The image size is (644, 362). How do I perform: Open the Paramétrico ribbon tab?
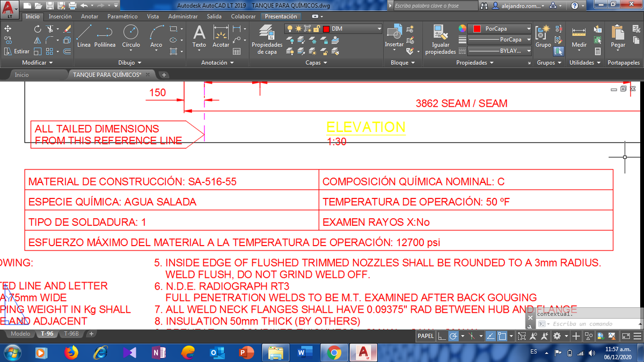click(122, 17)
